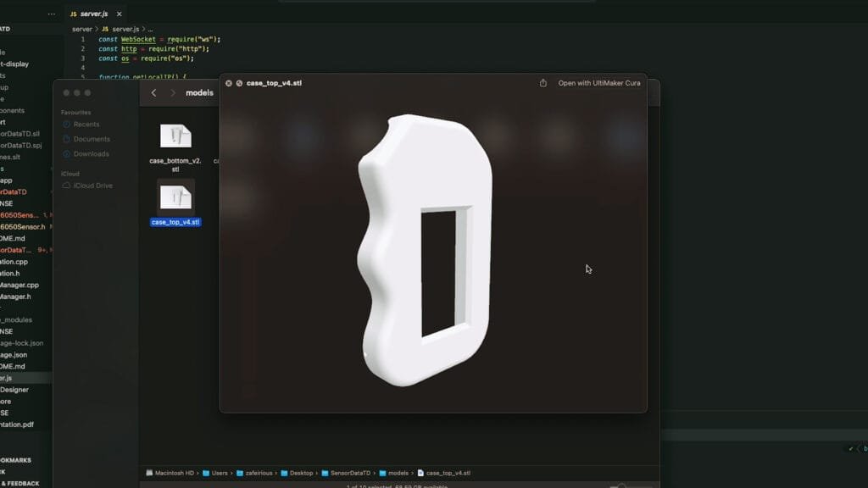Open the tion.cpp file in the explorer
868x488 pixels.
pos(14,262)
